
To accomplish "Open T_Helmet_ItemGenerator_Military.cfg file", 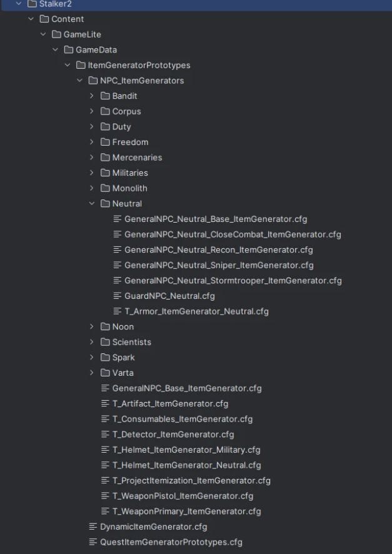I will point(186,450).
